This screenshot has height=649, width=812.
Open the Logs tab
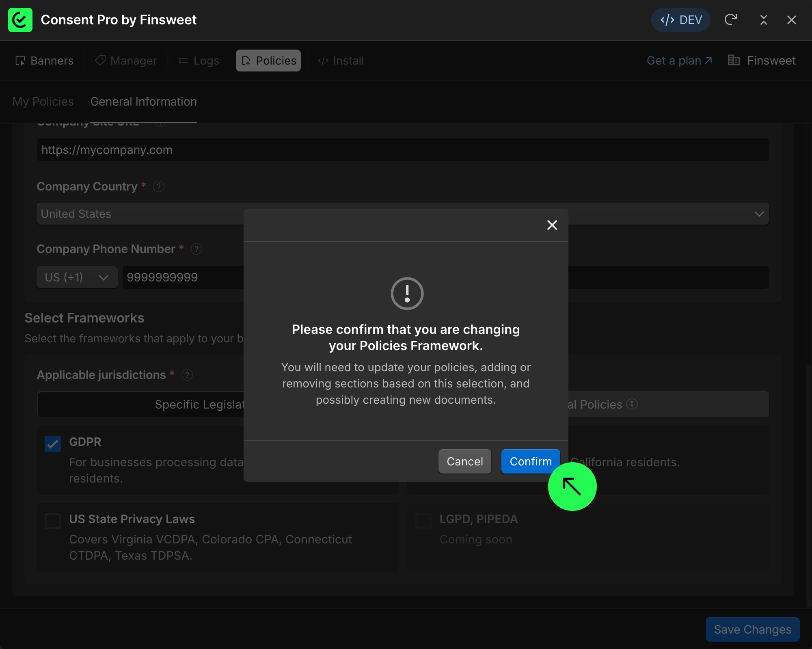pos(199,61)
